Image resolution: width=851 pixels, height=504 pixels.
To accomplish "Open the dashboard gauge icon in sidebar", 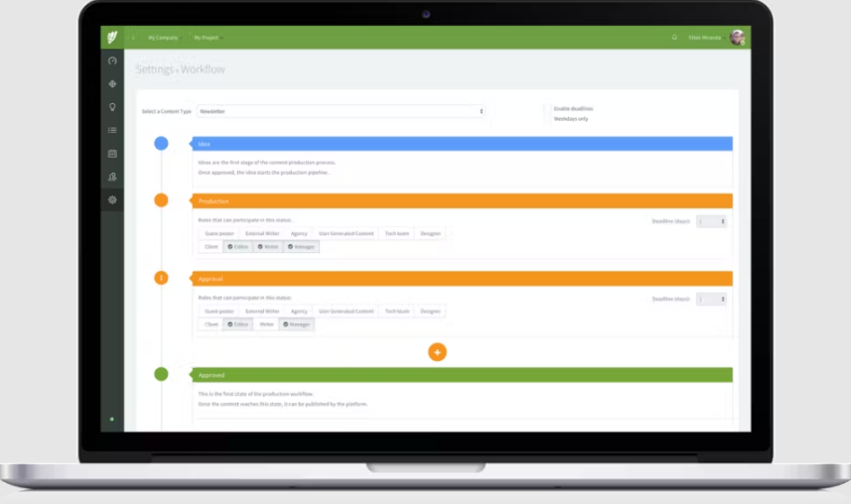I will (112, 61).
